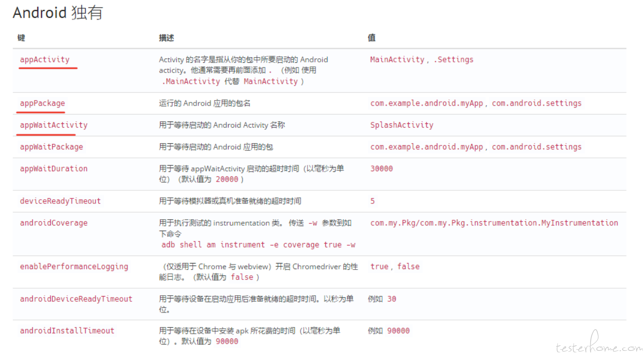Click the '30000' value
Viewport: 644px width, 361px height.
tap(381, 168)
